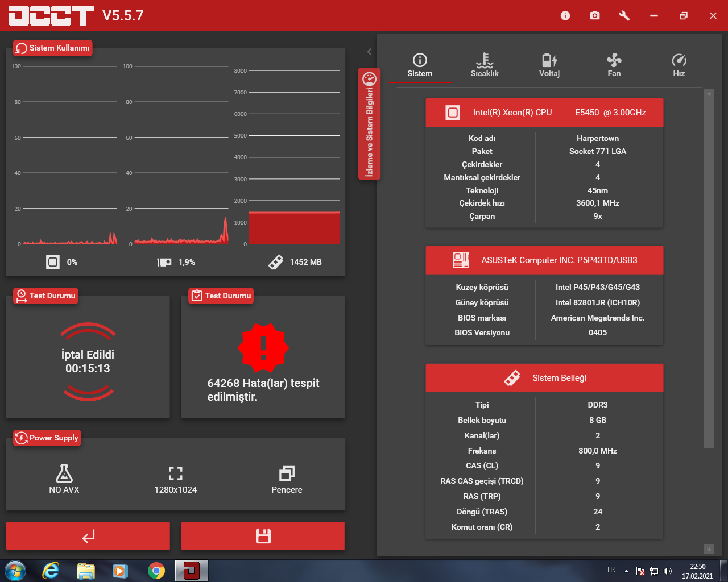This screenshot has width=728, height=582.
Task: Click the Action Center flag tray icon
Action: tap(640, 571)
